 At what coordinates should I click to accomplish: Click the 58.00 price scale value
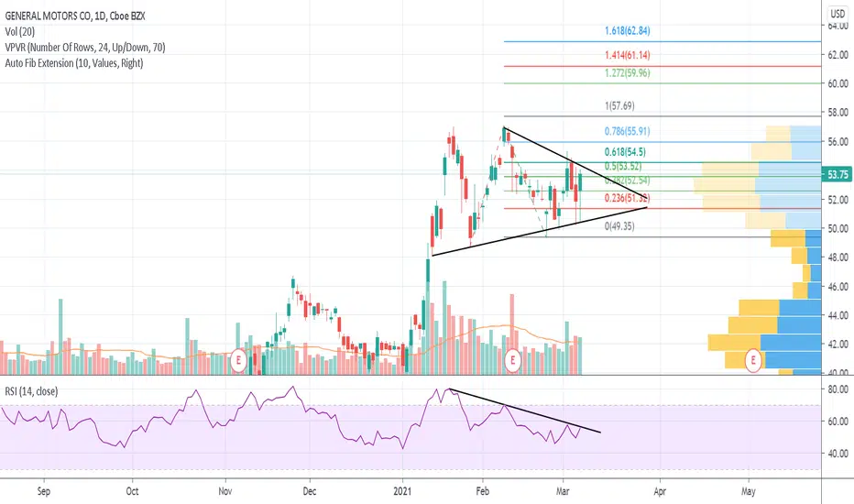(838, 112)
